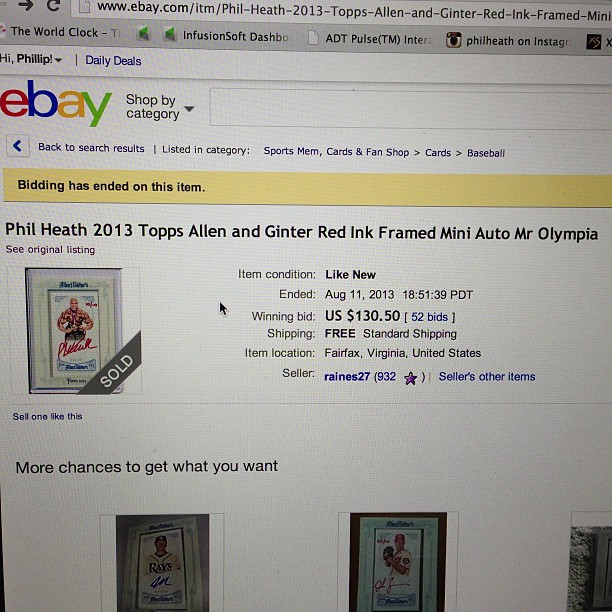Screen dimensions: 612x612
Task: Select the Baseball breadcrumb link
Action: click(x=486, y=153)
